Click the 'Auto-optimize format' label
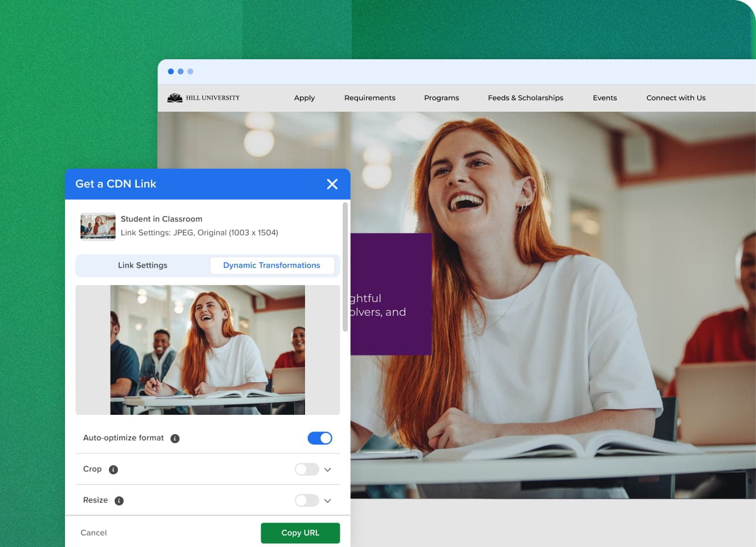This screenshot has height=547, width=756. click(x=124, y=438)
